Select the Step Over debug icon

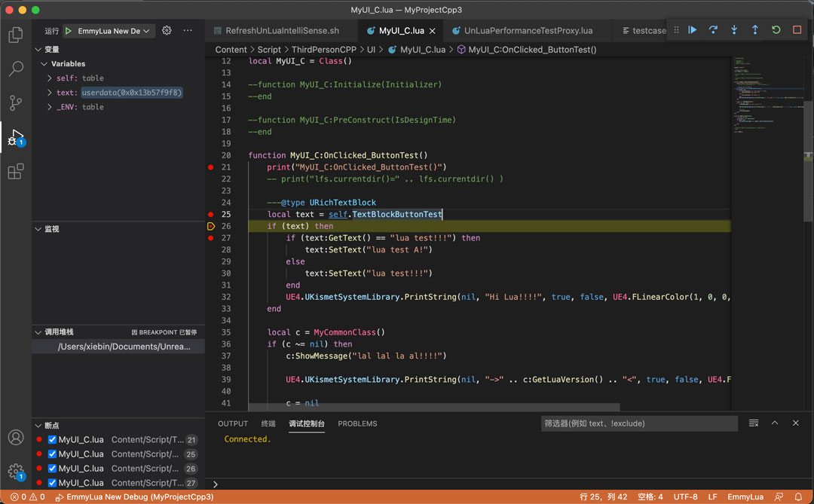click(x=713, y=29)
